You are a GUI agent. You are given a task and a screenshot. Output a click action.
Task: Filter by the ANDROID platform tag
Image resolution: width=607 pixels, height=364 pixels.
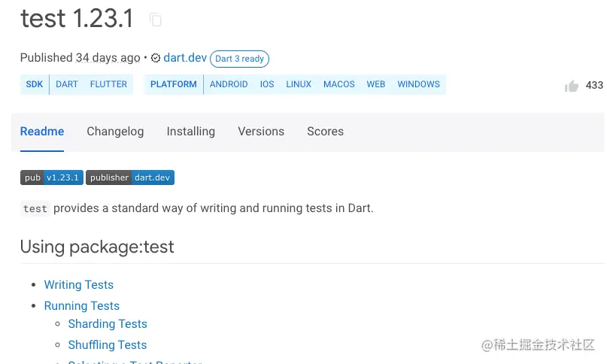[229, 84]
